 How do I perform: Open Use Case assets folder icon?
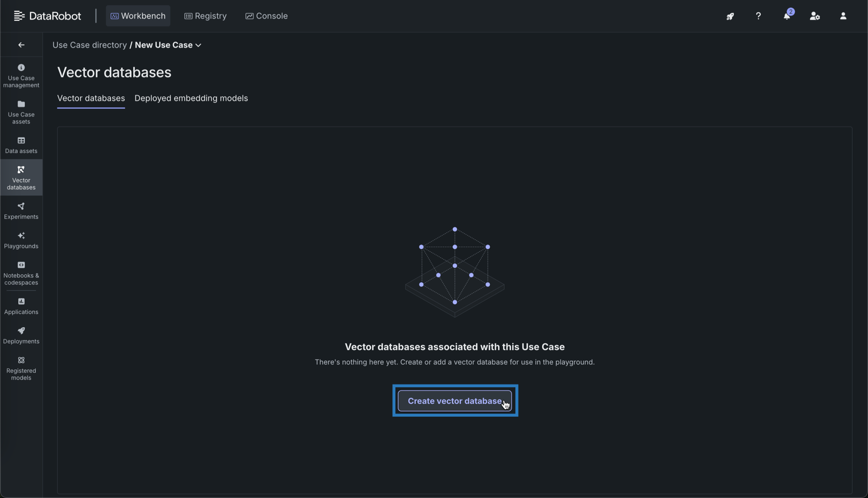(21, 104)
